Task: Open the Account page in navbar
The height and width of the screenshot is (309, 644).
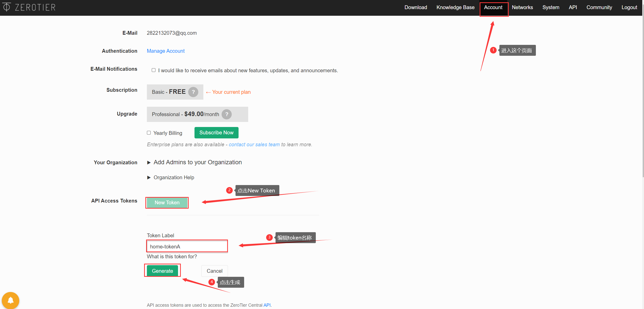Action: click(x=493, y=7)
